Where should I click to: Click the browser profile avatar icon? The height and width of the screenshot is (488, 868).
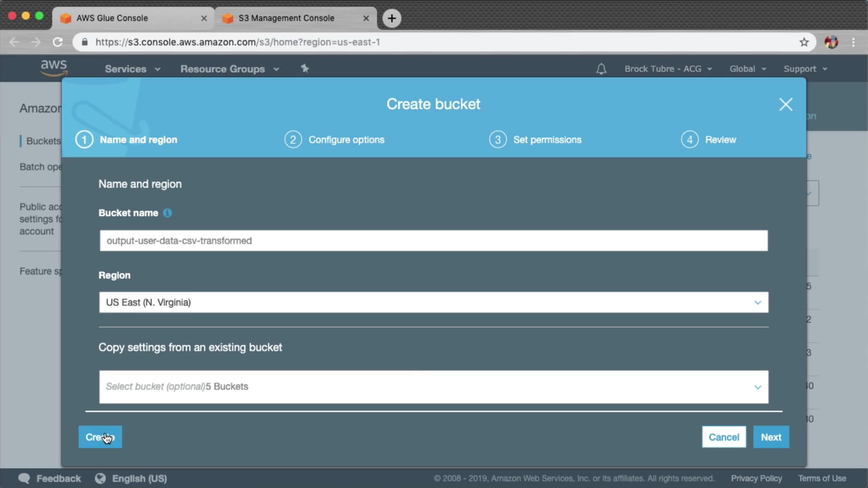click(x=831, y=42)
